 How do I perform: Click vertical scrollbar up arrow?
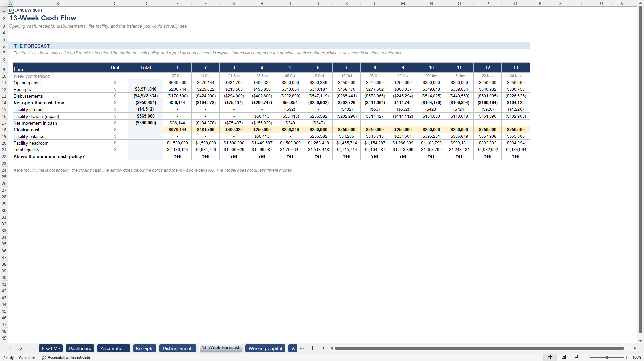pos(640,3)
